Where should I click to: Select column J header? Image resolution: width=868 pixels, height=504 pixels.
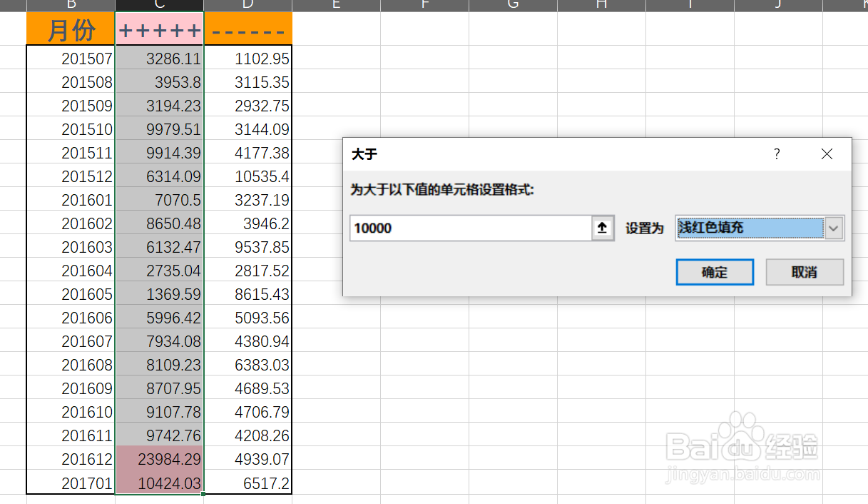click(777, 4)
